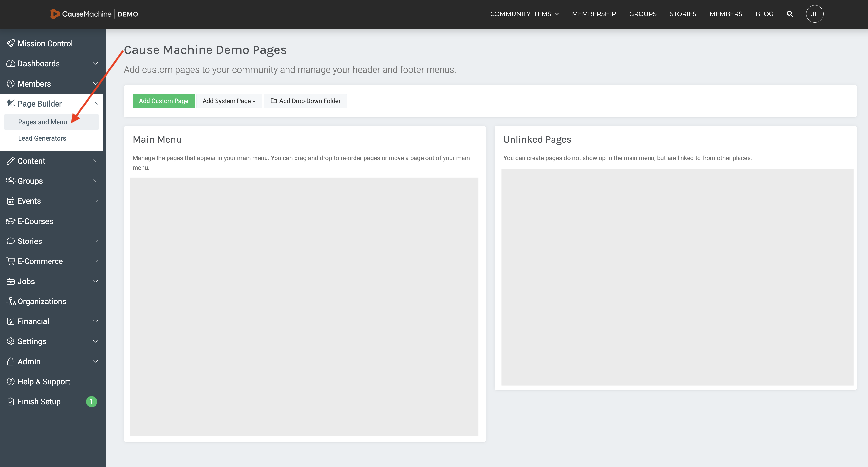This screenshot has height=467, width=868.
Task: Open the Add System Page dropdown
Action: [x=229, y=101]
